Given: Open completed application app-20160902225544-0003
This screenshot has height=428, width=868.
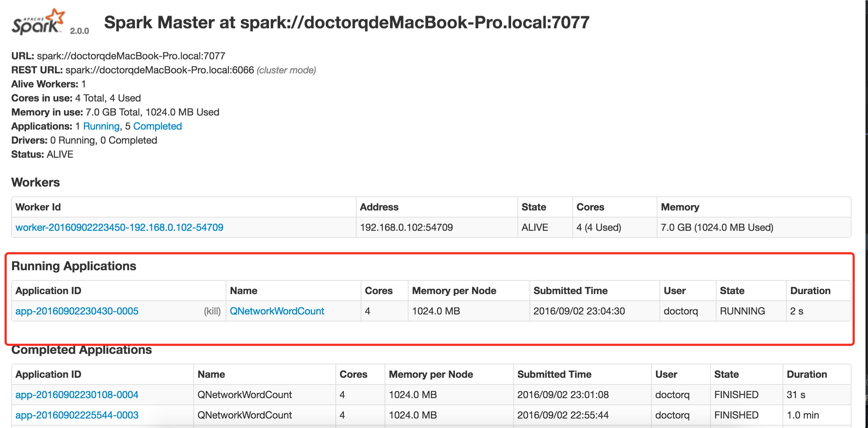Looking at the screenshot, I should [x=77, y=415].
